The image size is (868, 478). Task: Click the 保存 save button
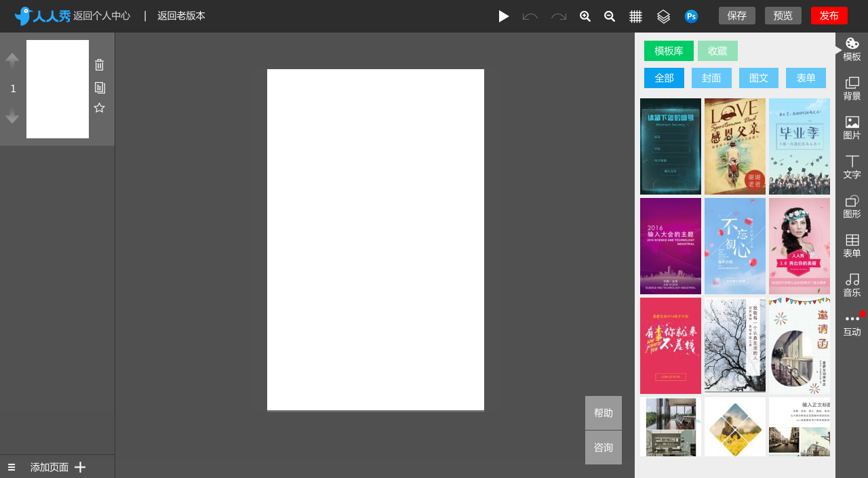(737, 16)
